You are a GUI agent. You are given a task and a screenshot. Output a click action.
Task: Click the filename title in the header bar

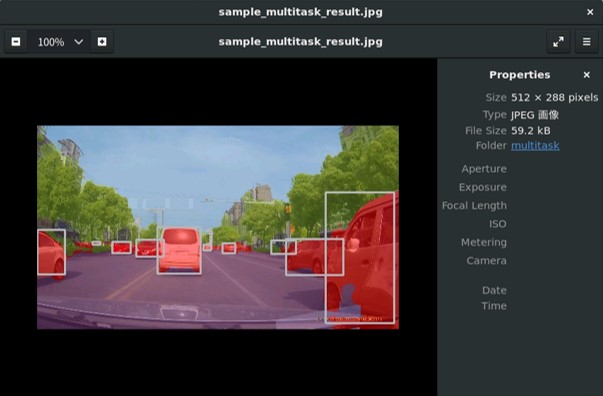[300, 42]
